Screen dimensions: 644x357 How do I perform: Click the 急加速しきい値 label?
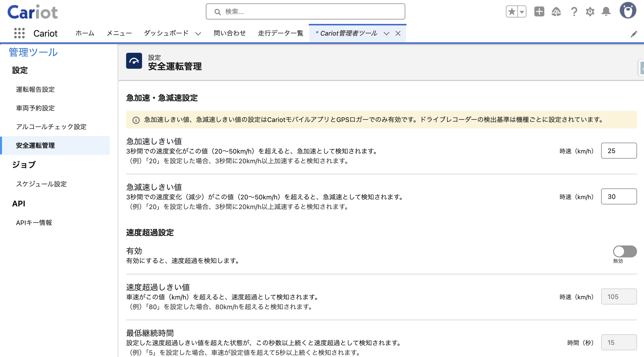click(154, 141)
